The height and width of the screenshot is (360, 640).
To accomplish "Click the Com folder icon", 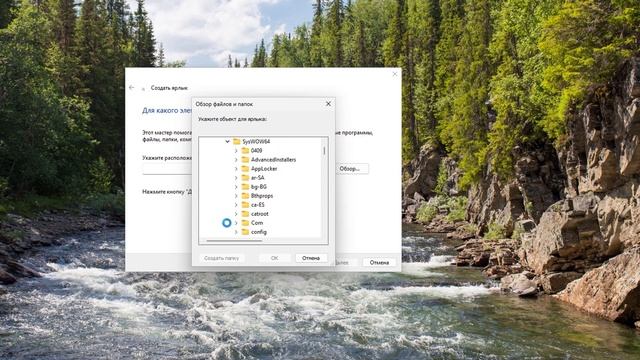I will point(245,222).
